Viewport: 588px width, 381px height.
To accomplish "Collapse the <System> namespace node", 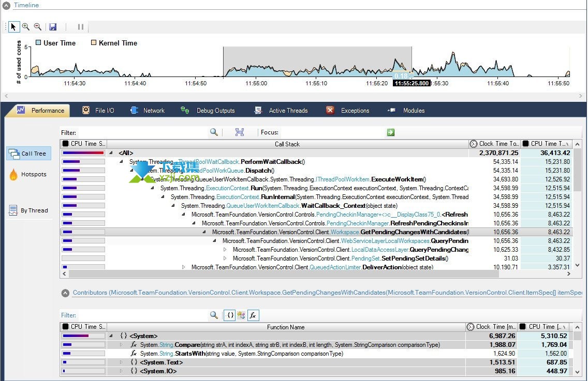I will (x=111, y=336).
